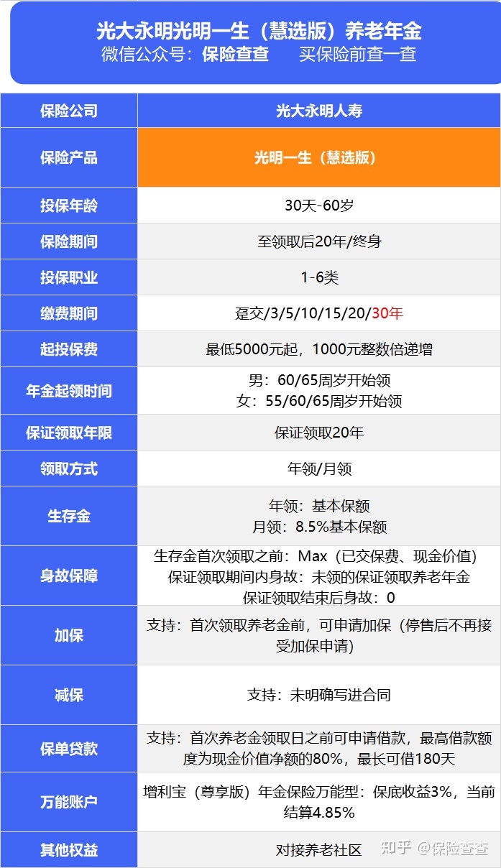Click the value 1-6类
This screenshot has height=868, width=501.
pyautogui.click(x=319, y=277)
